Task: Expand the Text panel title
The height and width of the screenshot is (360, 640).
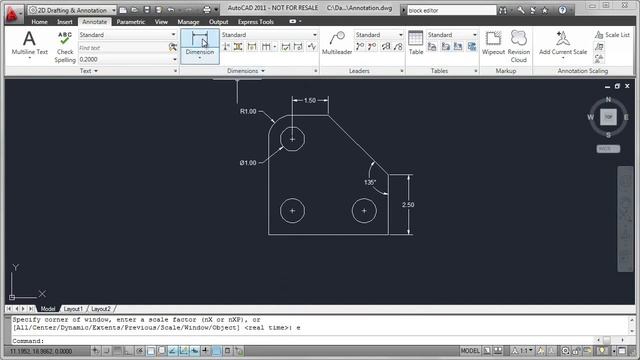Action: (89, 71)
